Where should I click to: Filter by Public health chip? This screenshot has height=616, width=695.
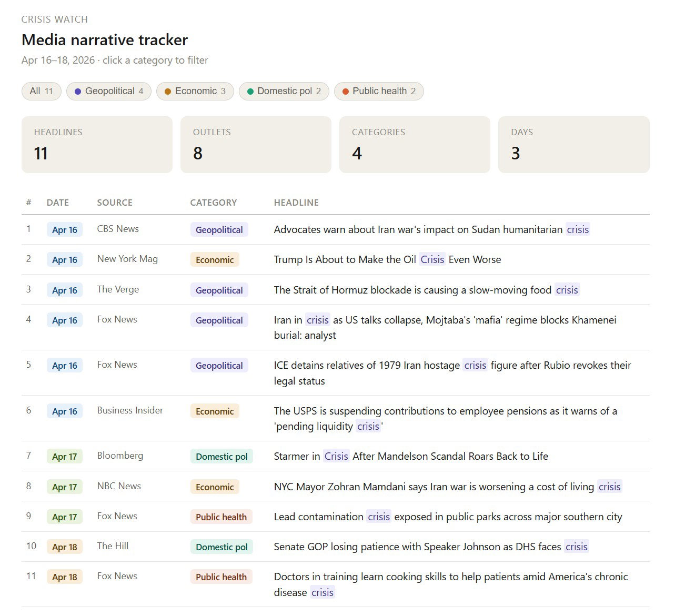point(379,91)
